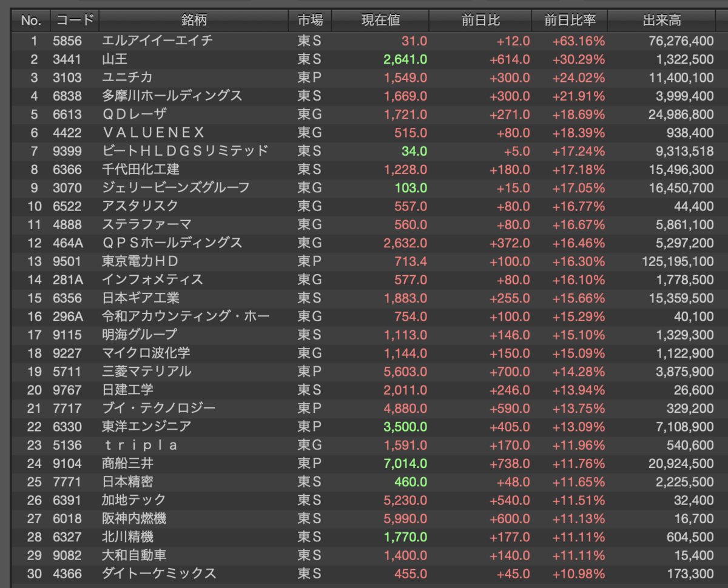This screenshot has width=728, height=588.
Task: Click 北川精機 in the ranking
Action: pos(127,537)
